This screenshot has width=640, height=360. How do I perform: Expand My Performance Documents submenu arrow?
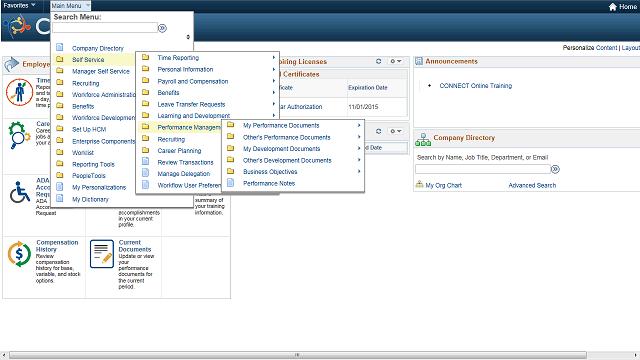pos(359,125)
